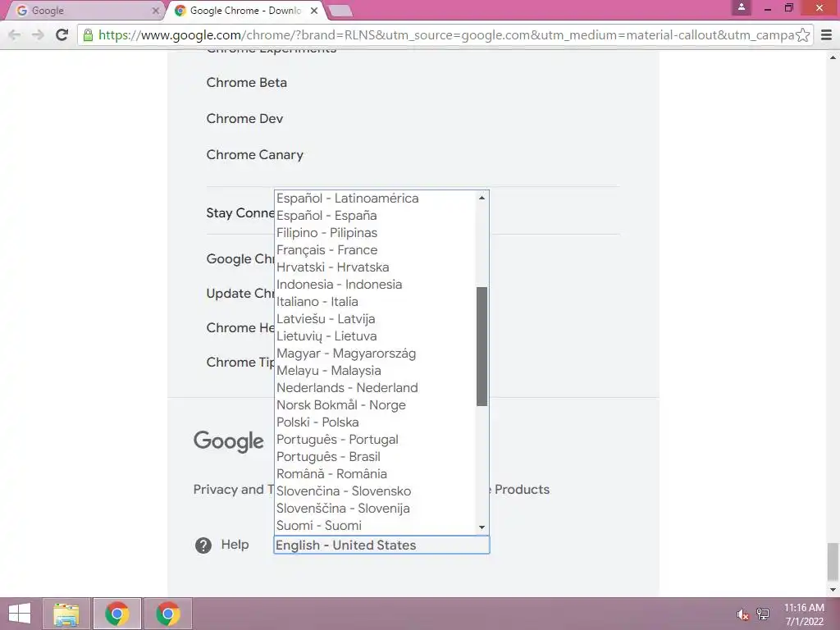Click the Help link in footer
Viewport: 840px width, 630px height.
coord(235,545)
